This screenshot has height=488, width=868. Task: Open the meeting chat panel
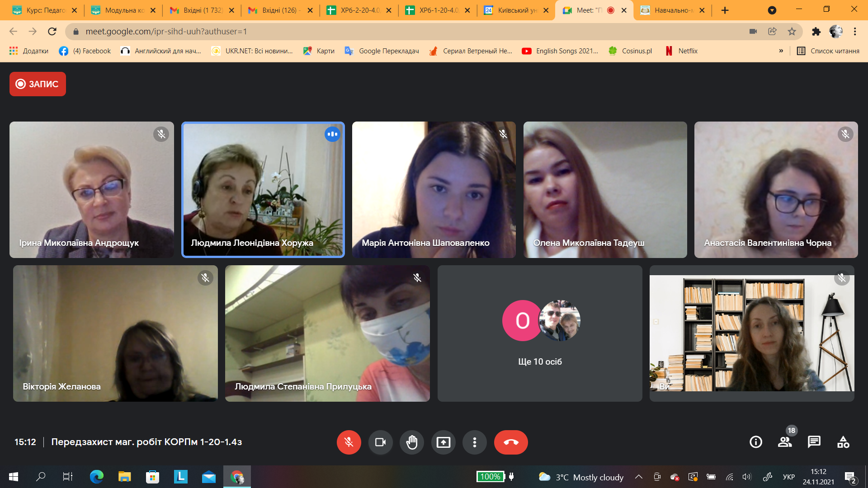pyautogui.click(x=814, y=442)
